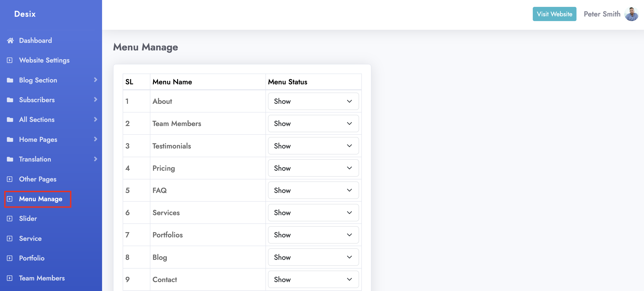Click the Other Pages sidebar icon
Viewport: 644px width, 291px height.
tap(10, 179)
